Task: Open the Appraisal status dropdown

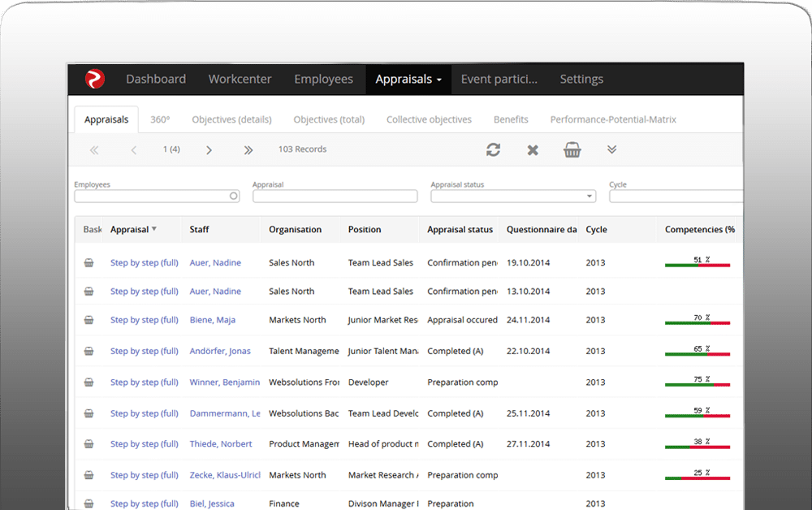Action: point(513,197)
